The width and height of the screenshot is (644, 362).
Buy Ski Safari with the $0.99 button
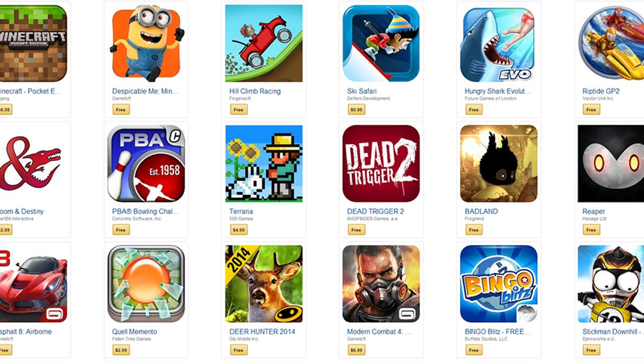click(356, 109)
